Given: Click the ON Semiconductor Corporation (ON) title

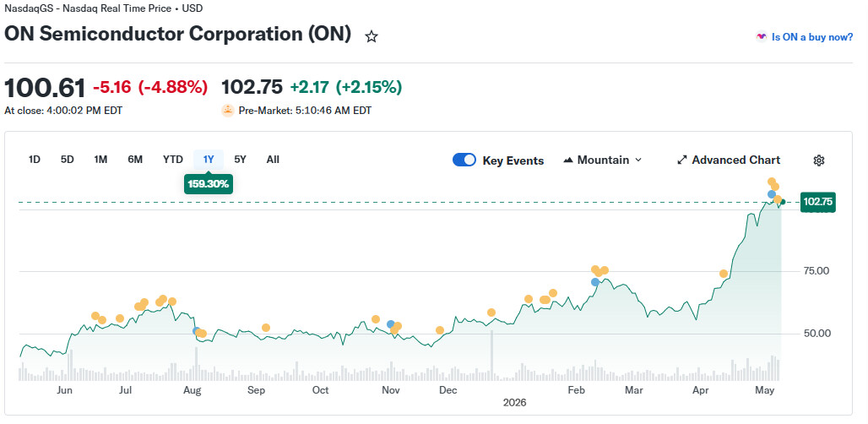Looking at the screenshot, I should point(177,34).
